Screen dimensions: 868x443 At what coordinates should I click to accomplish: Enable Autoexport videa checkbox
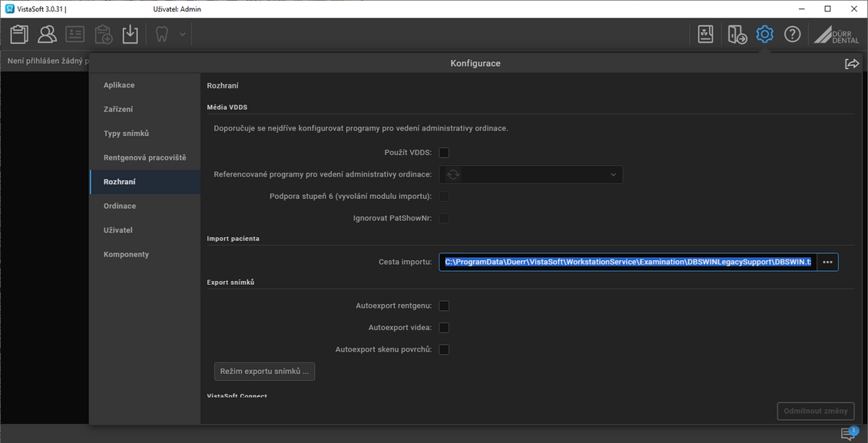pos(444,328)
